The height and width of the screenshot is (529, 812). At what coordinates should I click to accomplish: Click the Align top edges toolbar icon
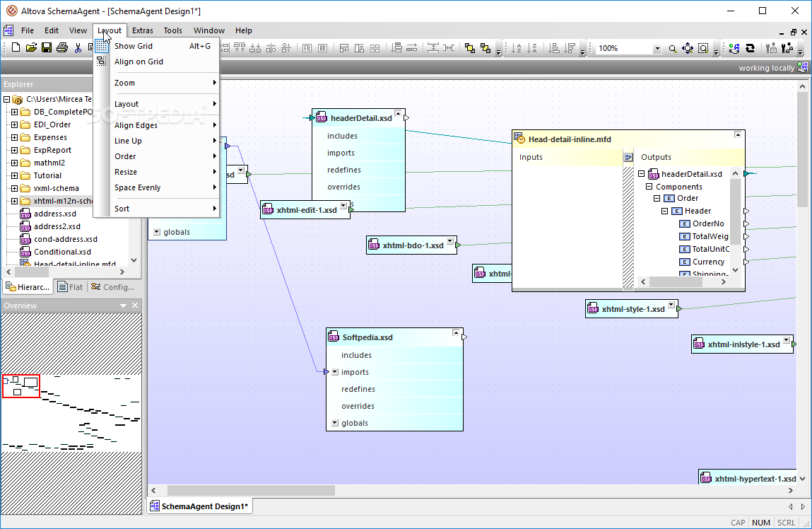point(240,48)
